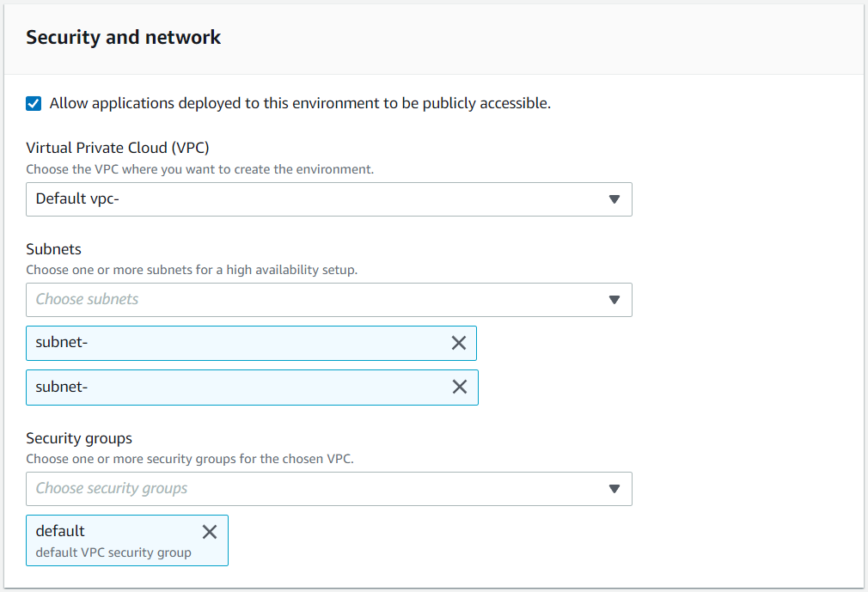Click the Security and network heading
The image size is (868, 592).
[123, 37]
